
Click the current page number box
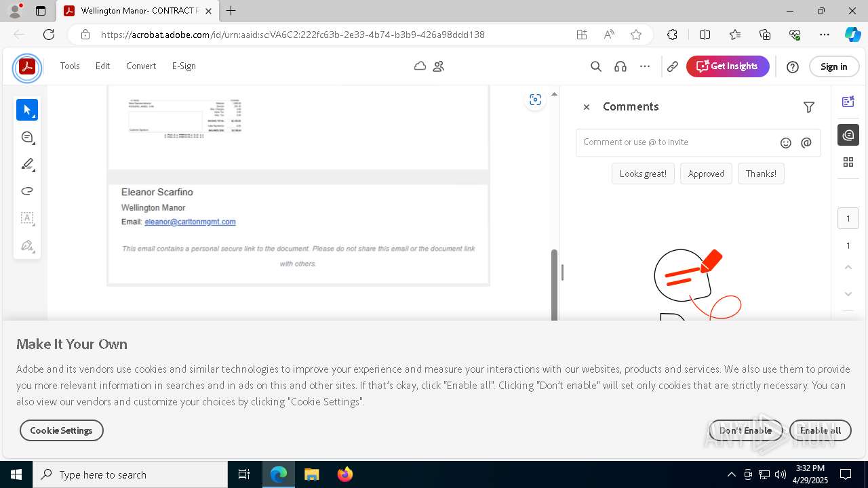coord(848,218)
